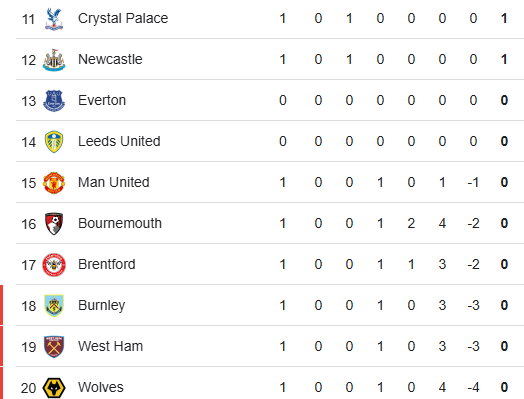Click the Wolves club crest
The image size is (524, 399).
[x=54, y=388]
